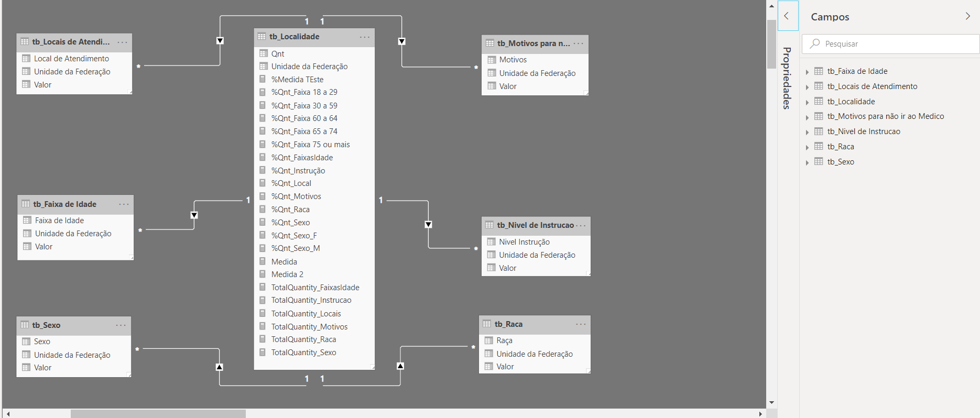Select Nivel Instrução field

525,242
